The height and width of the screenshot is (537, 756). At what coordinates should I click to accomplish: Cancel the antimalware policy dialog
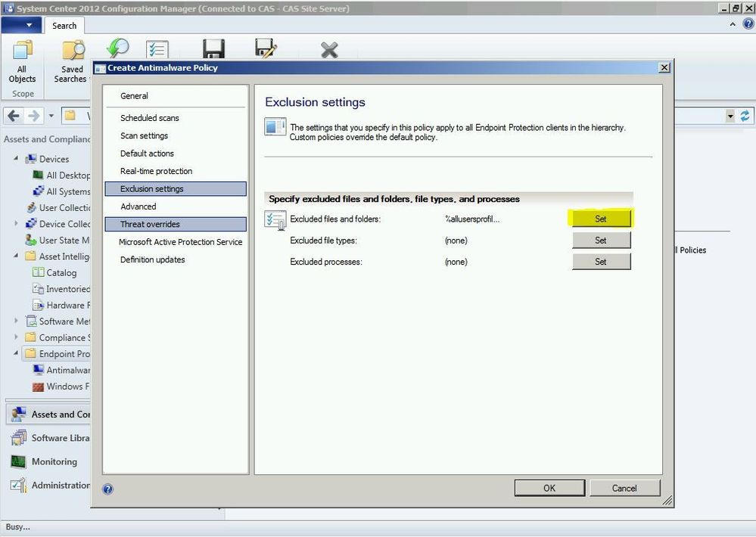click(x=624, y=488)
